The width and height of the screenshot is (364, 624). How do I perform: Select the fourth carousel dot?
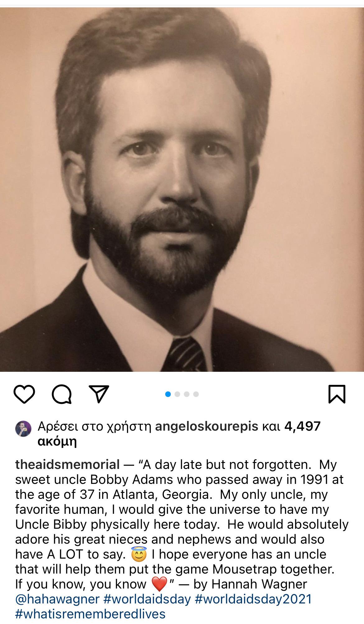196,395
